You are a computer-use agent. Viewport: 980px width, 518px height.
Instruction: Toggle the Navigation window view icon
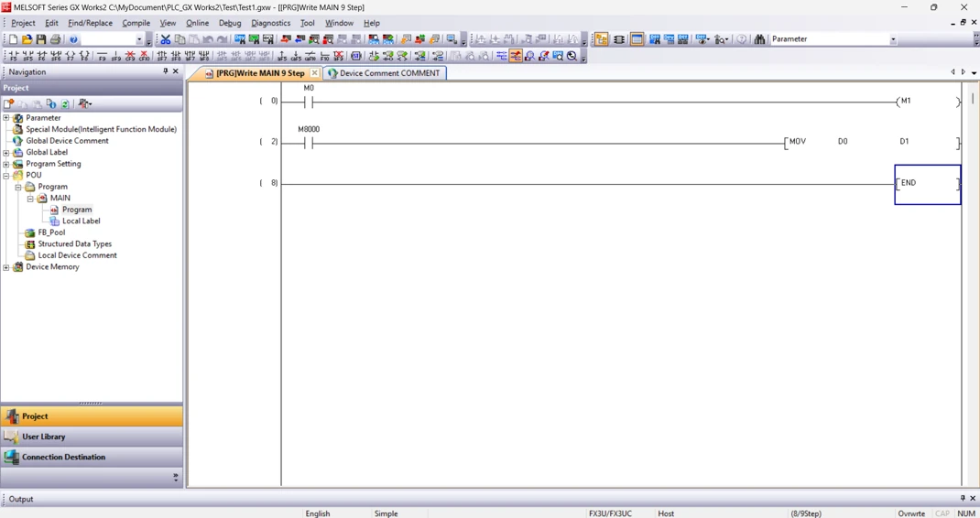(x=601, y=39)
